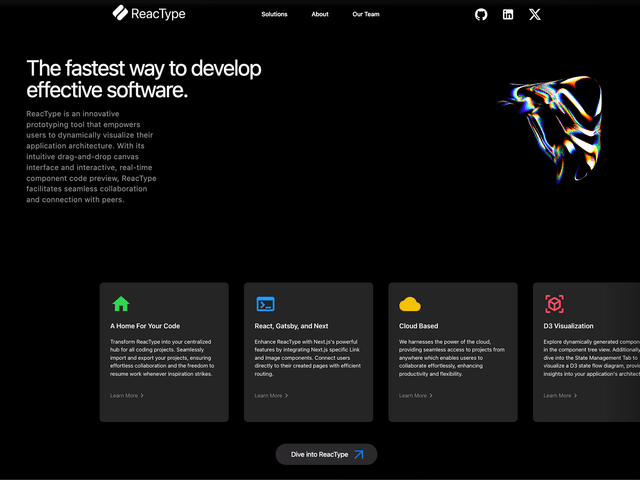
Task: Click the iridescent 3D hero graphic
Action: click(551, 132)
